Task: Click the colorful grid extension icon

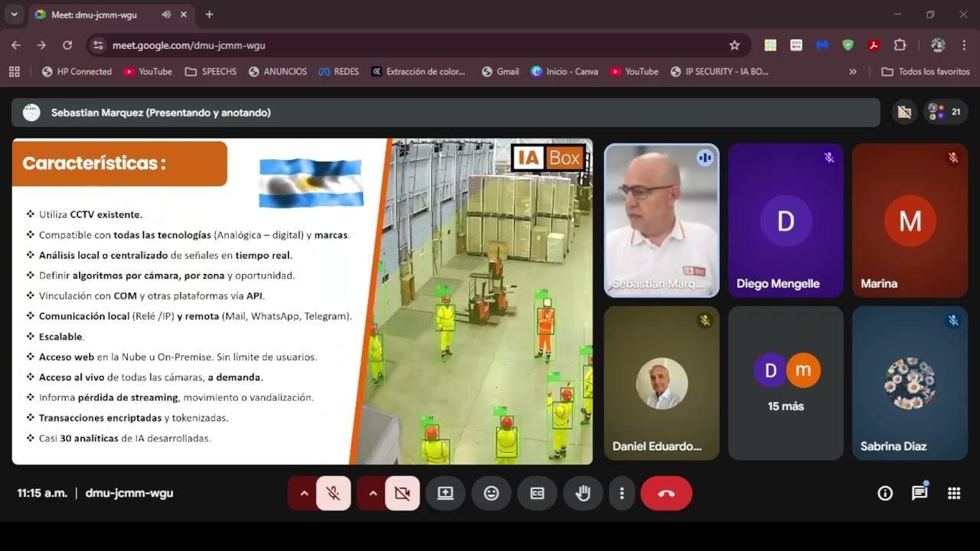Action: pos(770,45)
